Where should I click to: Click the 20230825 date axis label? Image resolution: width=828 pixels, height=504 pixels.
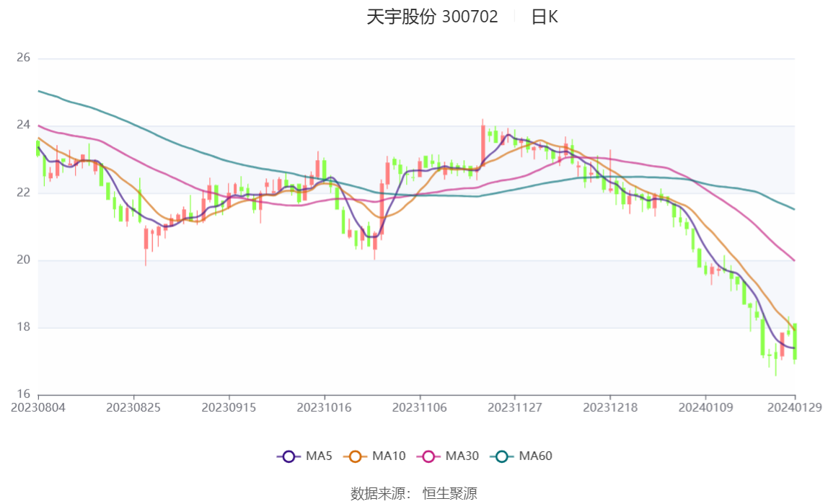click(x=133, y=407)
